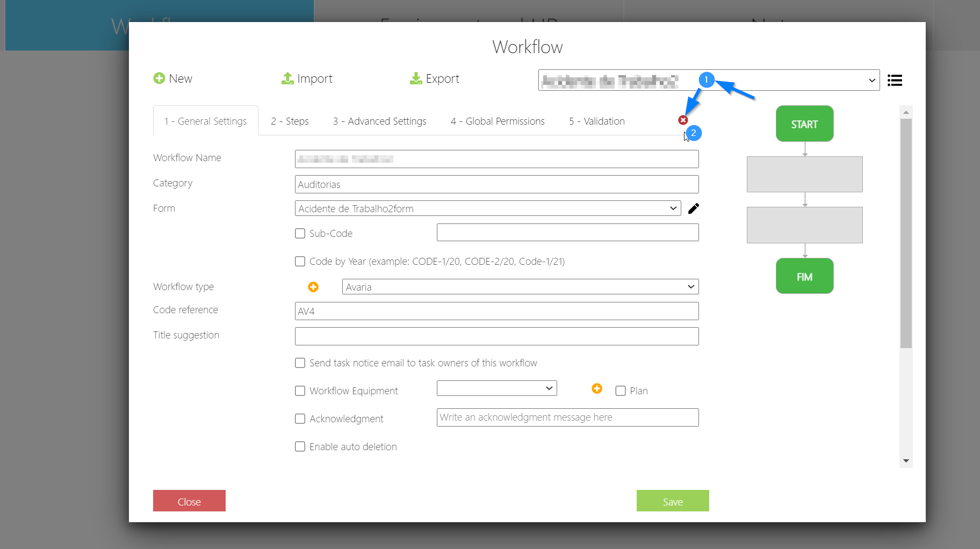
Task: Click the red Close button
Action: tap(189, 501)
